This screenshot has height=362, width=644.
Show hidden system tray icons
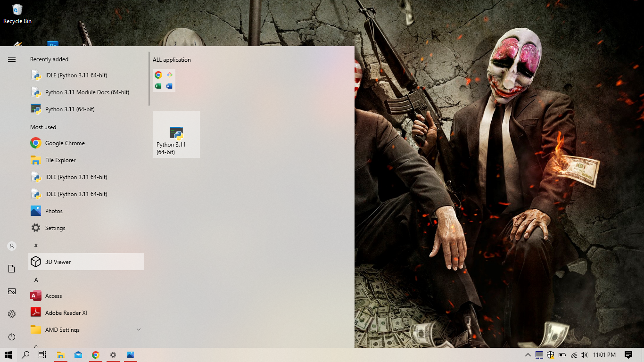pos(528,355)
